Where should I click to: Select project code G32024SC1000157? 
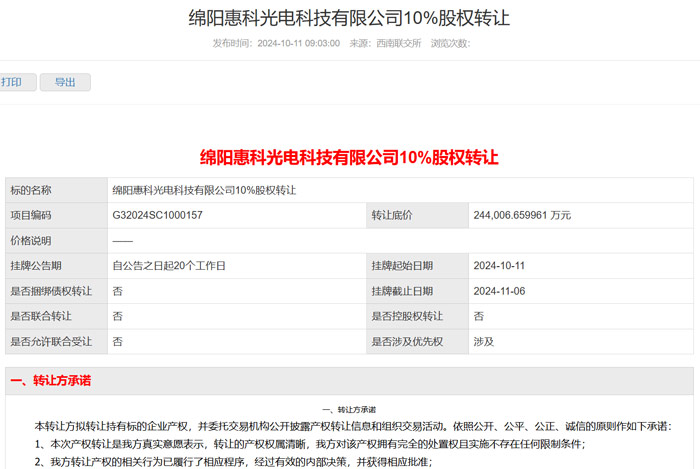tap(158, 216)
